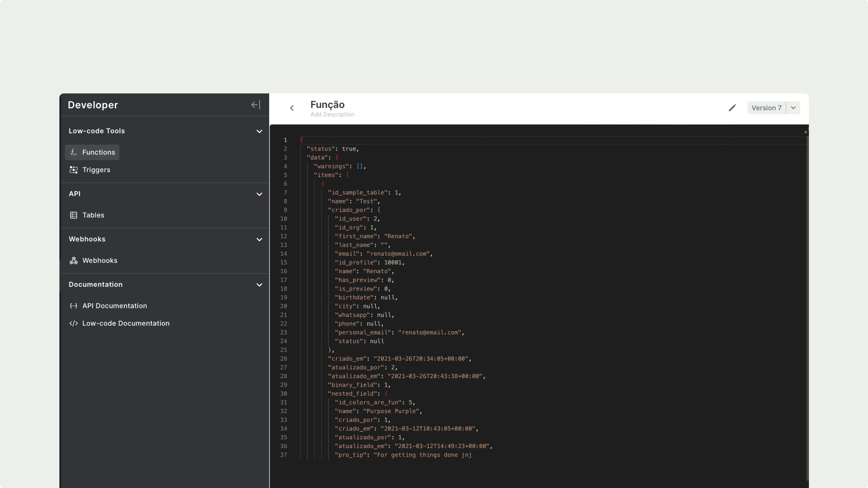Collapse the Webhooks section chevron
This screenshot has height=488, width=868.
pos(259,240)
